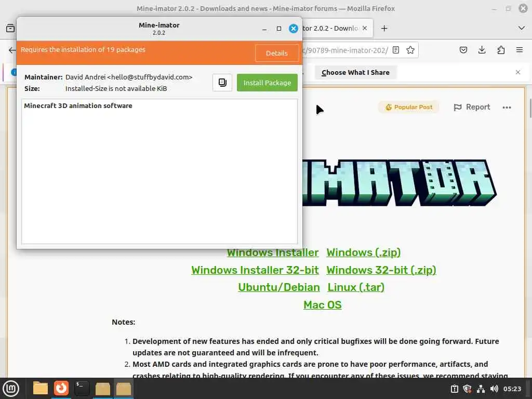Open the volume control tray icon
This screenshot has width=532, height=399.
click(494, 389)
